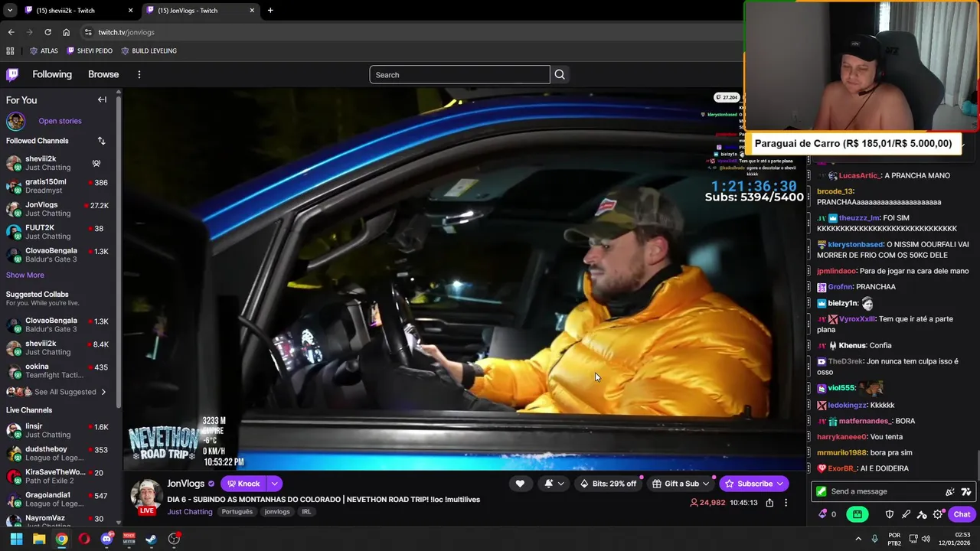The height and width of the screenshot is (551, 980).
Task: Open Steam from the taskbar
Action: click(x=152, y=539)
